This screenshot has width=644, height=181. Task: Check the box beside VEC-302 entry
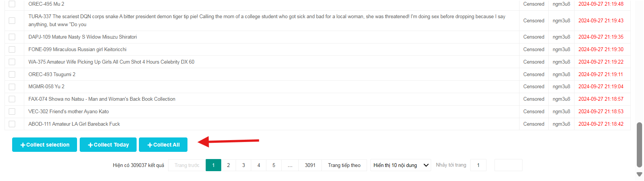[x=12, y=112]
